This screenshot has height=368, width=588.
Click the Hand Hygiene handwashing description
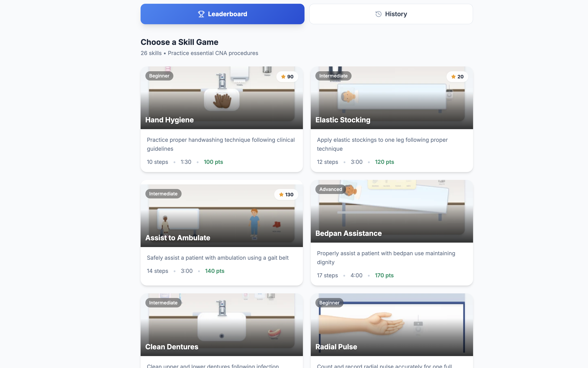[x=221, y=144]
